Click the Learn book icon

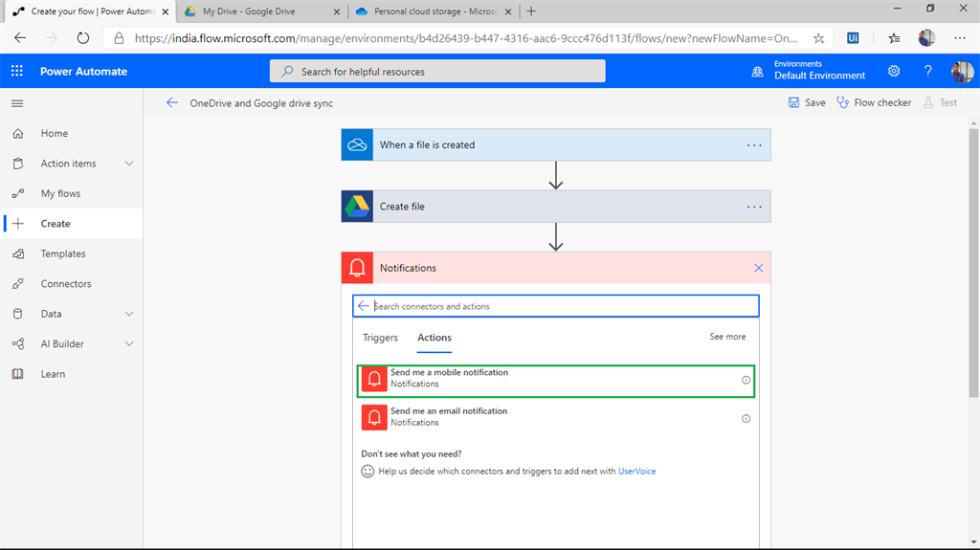click(x=18, y=374)
